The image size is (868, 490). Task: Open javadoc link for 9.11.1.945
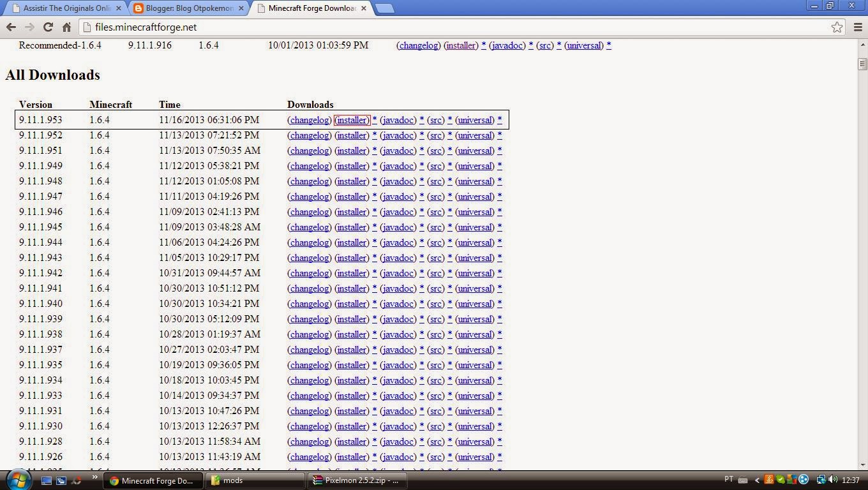(x=398, y=227)
